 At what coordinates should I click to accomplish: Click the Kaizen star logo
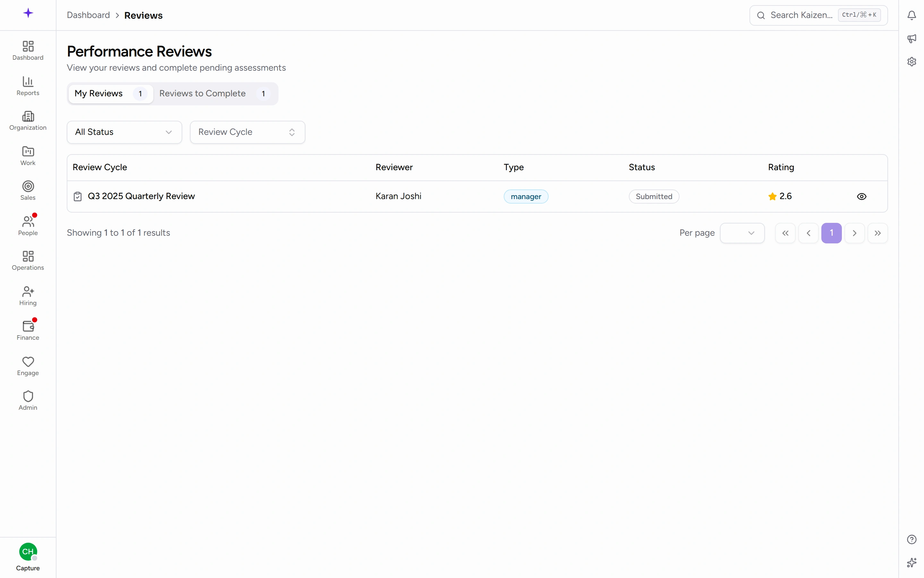click(28, 13)
